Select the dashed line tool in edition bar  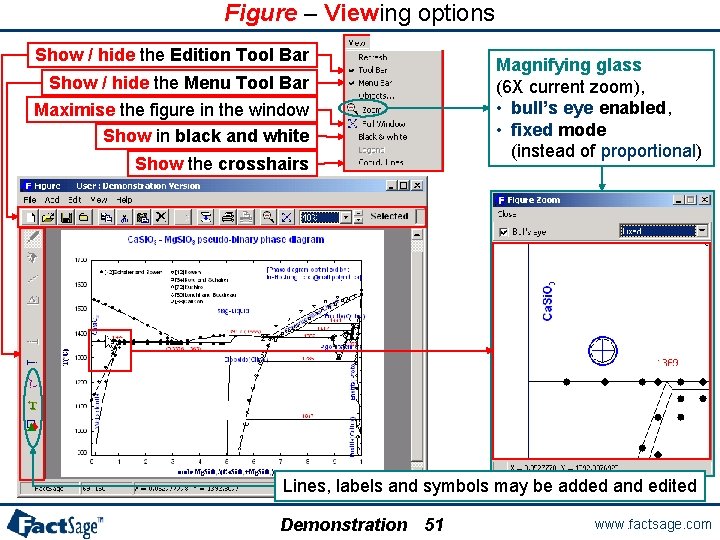point(33,278)
